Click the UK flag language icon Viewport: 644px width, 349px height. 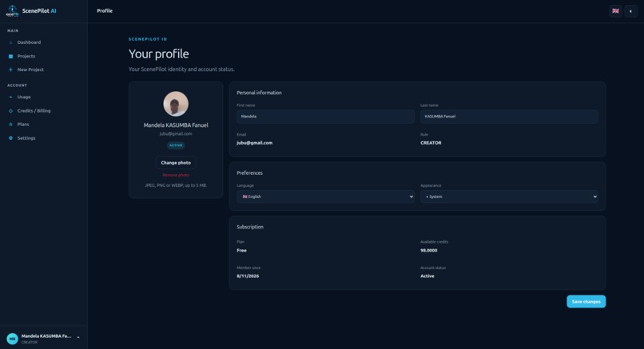pos(615,11)
